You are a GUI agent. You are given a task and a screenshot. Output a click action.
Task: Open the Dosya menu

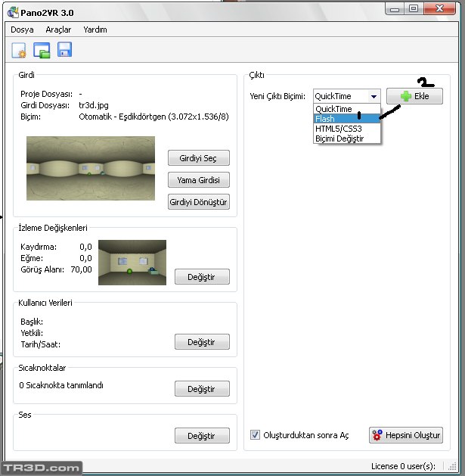(x=22, y=30)
